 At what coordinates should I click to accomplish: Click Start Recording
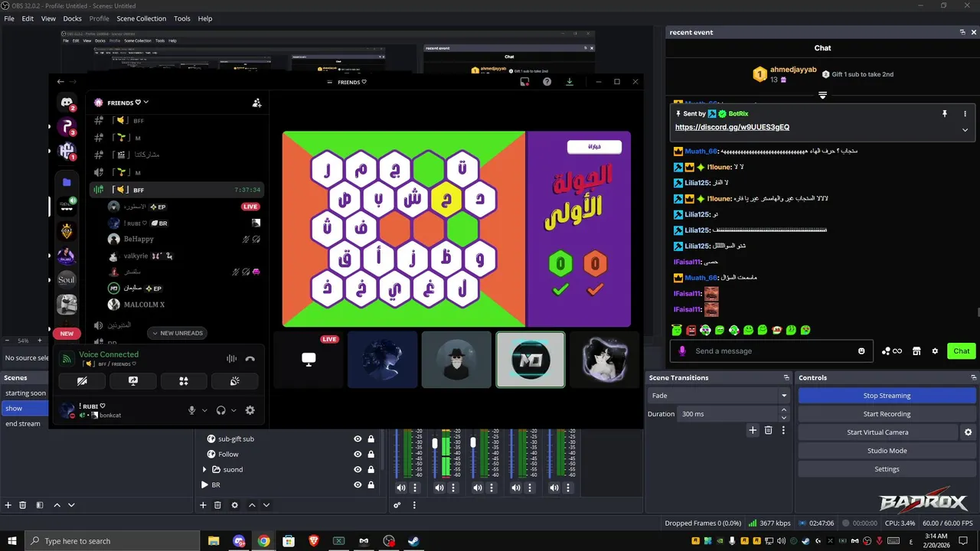click(x=887, y=414)
